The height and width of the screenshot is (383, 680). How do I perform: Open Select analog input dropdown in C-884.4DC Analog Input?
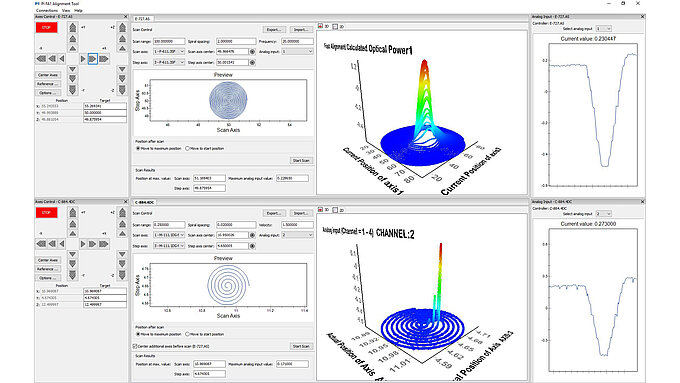click(603, 214)
